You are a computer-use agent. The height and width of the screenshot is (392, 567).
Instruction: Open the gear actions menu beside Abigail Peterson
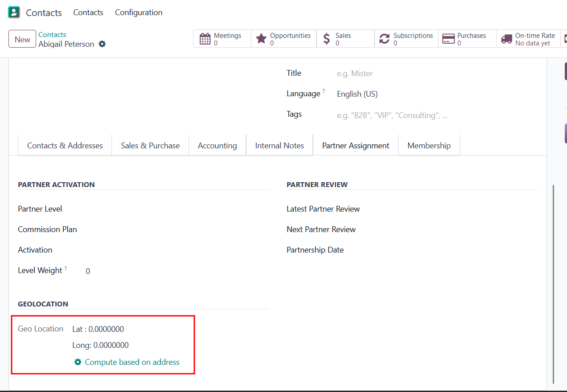[102, 44]
